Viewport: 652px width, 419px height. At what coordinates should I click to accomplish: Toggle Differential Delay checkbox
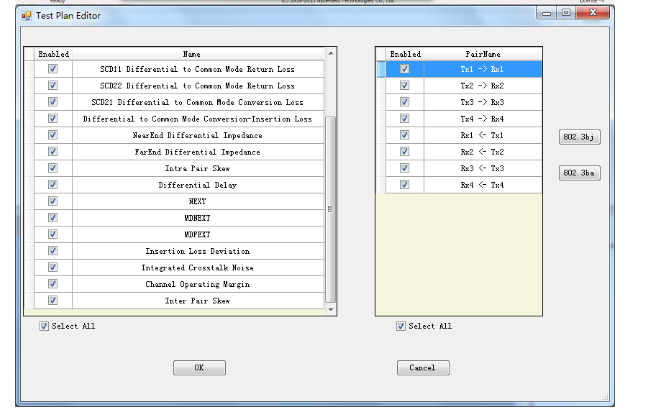(53, 185)
